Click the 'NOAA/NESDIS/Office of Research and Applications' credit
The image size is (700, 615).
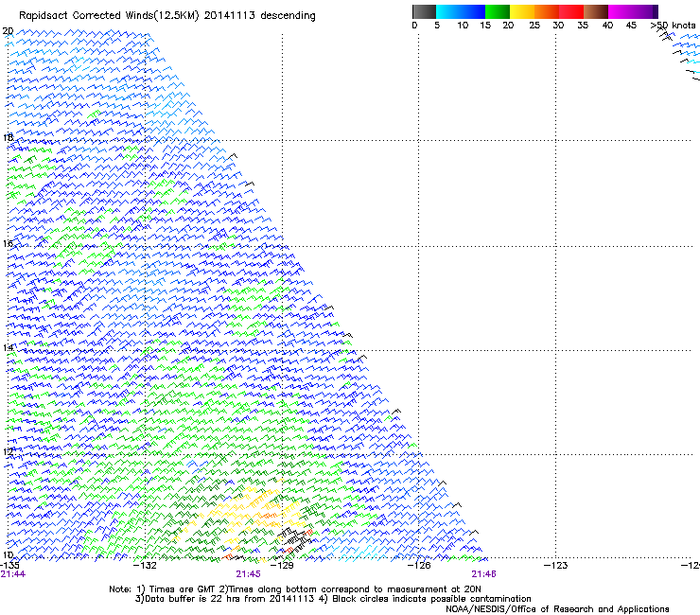(557, 609)
